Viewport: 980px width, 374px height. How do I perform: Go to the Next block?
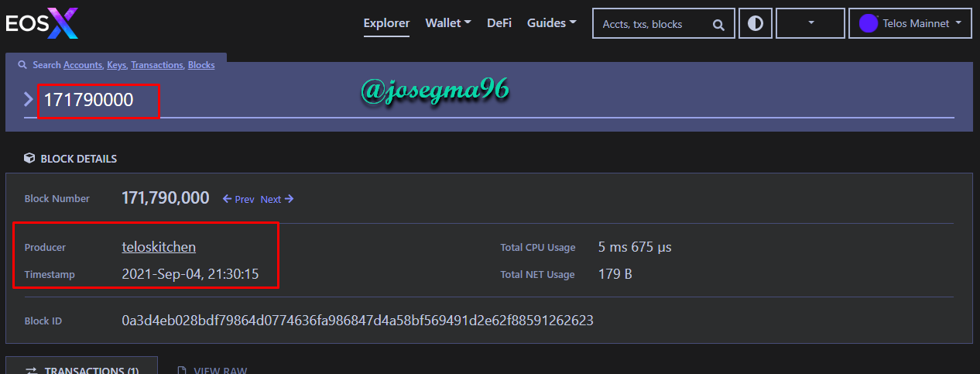coord(277,199)
